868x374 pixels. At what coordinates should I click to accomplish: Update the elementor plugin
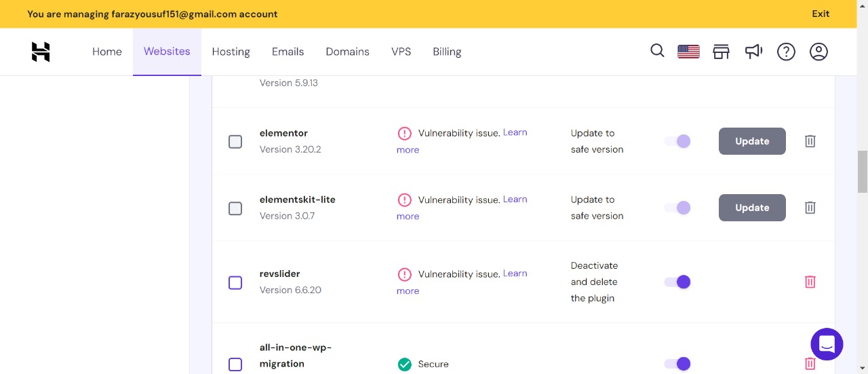[x=752, y=141]
